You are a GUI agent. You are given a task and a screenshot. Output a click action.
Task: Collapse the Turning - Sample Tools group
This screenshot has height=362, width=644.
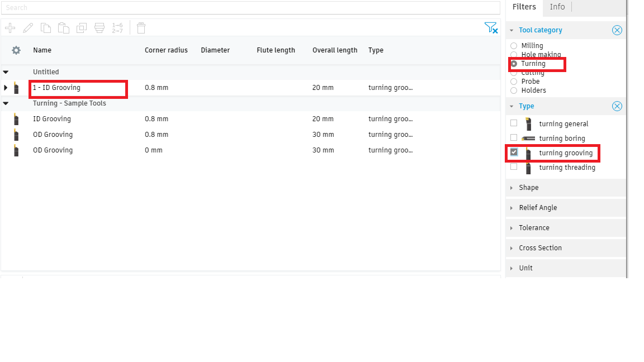pos(6,103)
